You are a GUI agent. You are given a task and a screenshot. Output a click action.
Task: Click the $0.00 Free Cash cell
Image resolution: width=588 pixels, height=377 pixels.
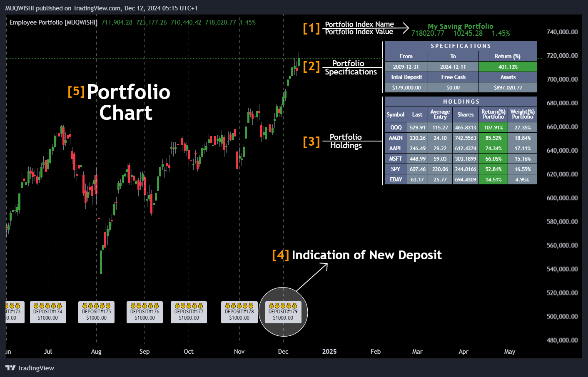(453, 87)
